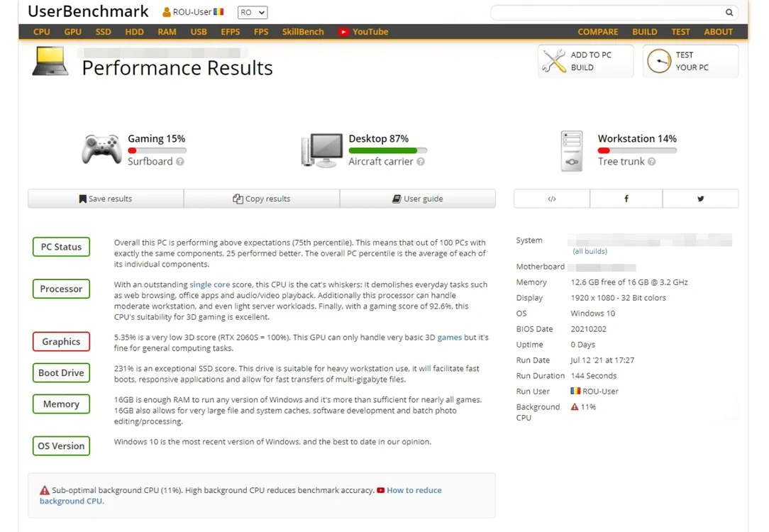The image size is (769, 532).
Task: Click the wrench Add to PC Build icon
Action: coord(554,61)
